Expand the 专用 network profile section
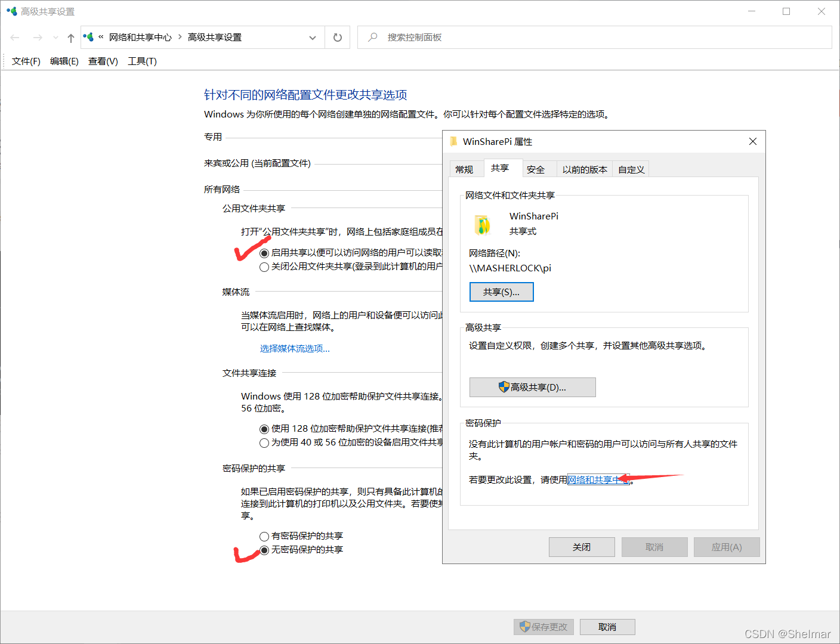Image resolution: width=840 pixels, height=644 pixels. pos(213,137)
